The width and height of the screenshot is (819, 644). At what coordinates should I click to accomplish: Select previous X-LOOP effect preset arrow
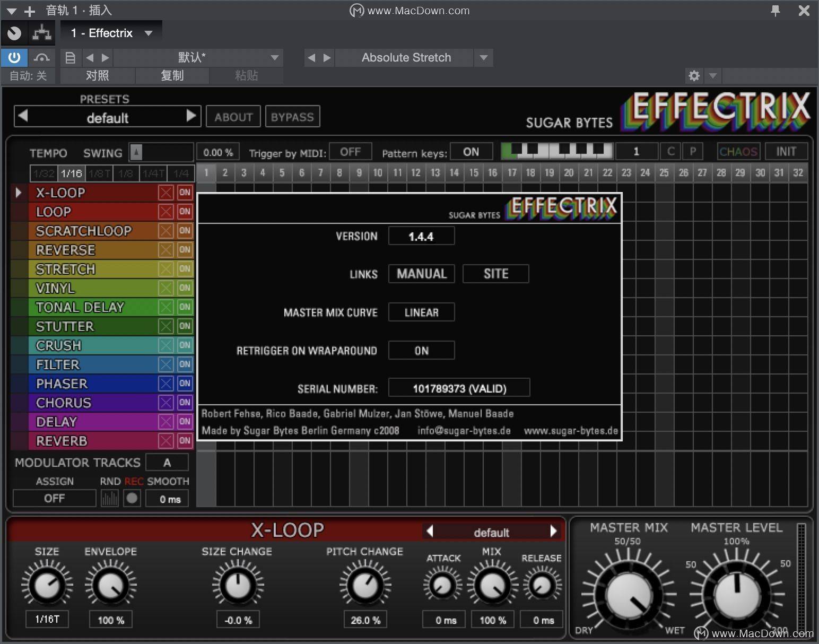tap(430, 531)
